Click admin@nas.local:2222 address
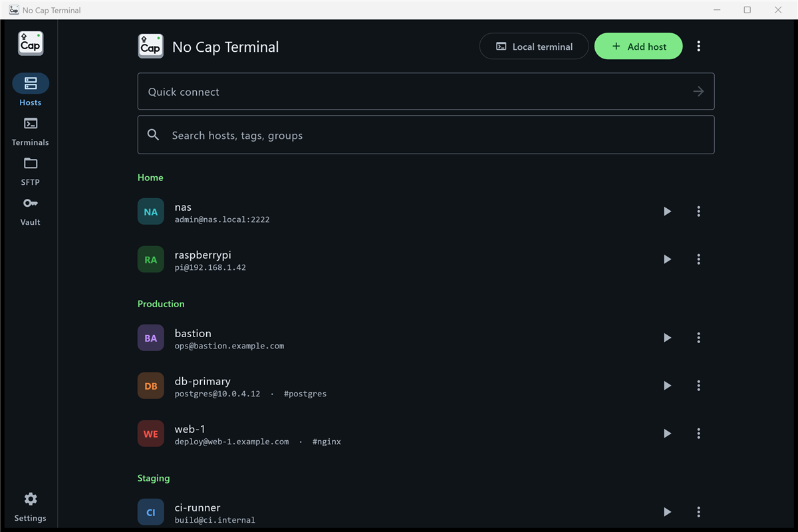Screen dimensions: 798x532 [x=222, y=219]
